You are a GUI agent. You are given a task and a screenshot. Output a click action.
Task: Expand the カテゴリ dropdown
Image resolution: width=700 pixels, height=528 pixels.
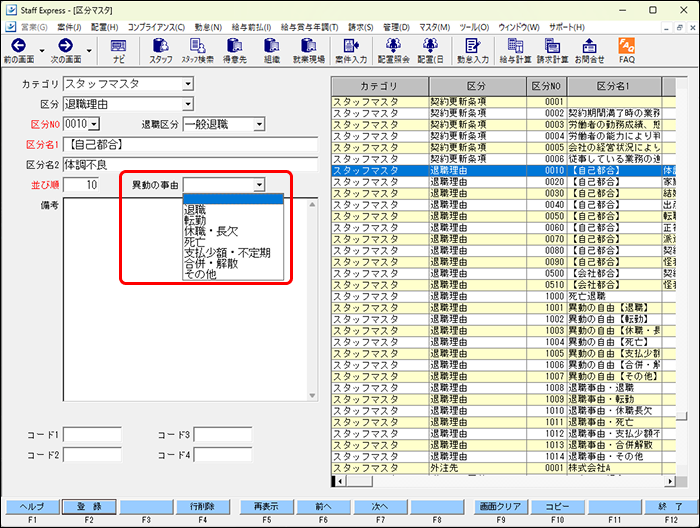(187, 85)
